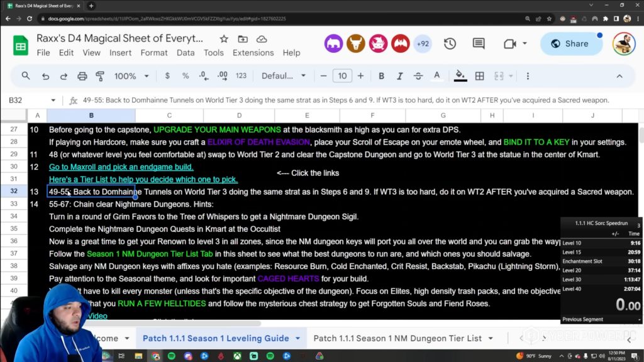Click the Name box showing B32
The width and height of the screenshot is (644, 362).
pyautogui.click(x=26, y=100)
